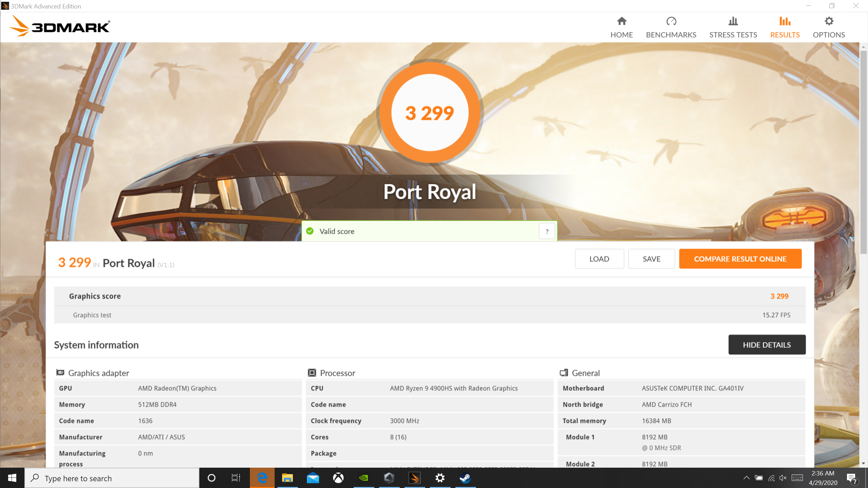Open the Armoury Crate app from taskbar
Viewport: 868px width, 488px height.
pos(389,478)
